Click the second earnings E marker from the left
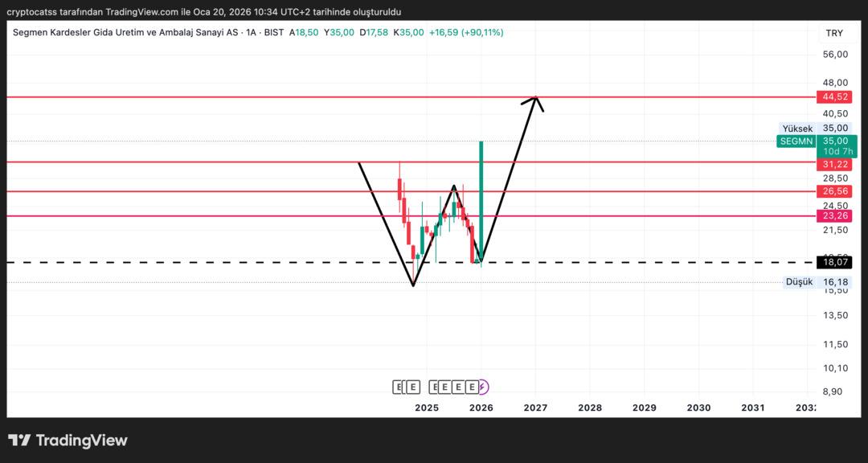This screenshot has height=463, width=868. (412, 387)
